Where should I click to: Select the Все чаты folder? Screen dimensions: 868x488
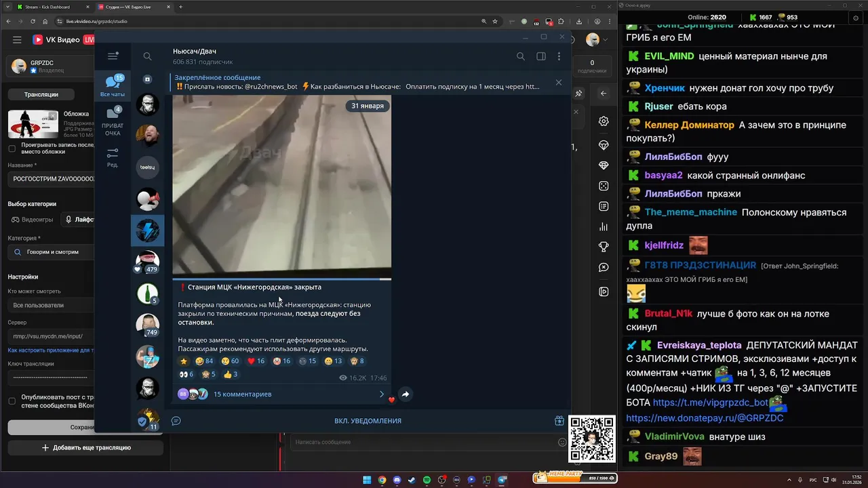pyautogui.click(x=113, y=87)
